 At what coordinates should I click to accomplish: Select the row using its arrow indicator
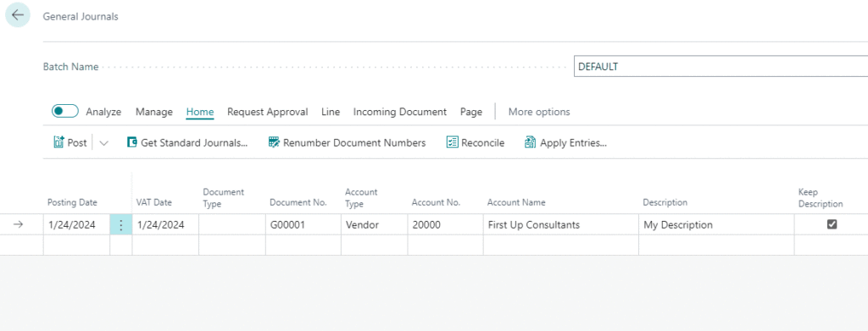(19, 224)
